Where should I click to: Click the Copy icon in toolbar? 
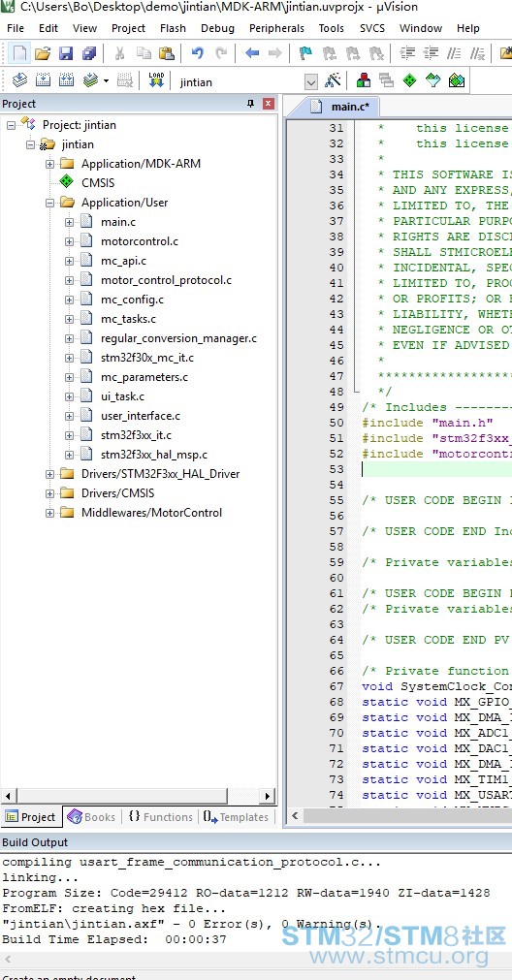point(144,53)
